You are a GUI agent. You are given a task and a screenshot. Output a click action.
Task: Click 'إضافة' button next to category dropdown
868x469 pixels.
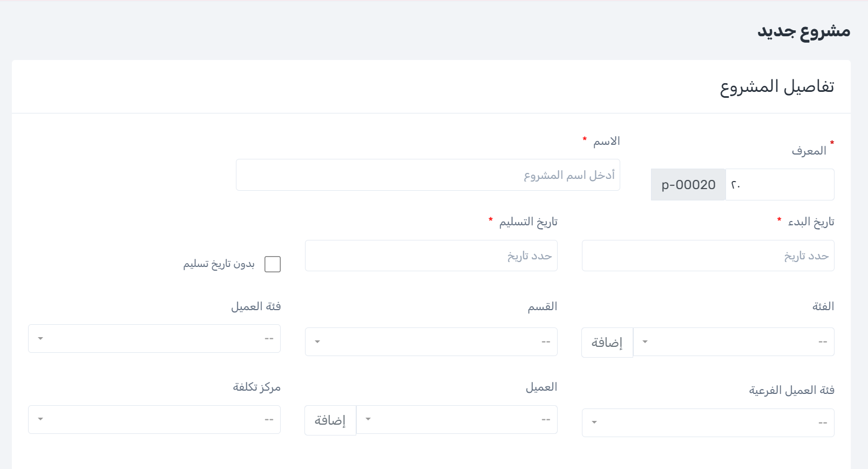click(x=607, y=343)
